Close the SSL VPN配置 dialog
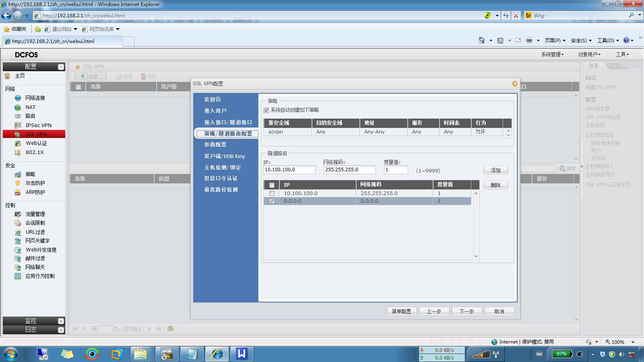The height and width of the screenshot is (362, 644). 515,84
